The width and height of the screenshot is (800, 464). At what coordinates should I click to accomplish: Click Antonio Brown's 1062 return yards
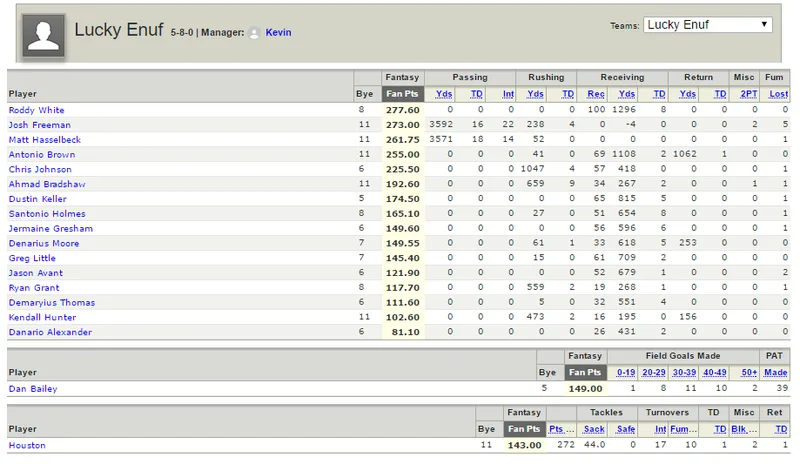[685, 154]
